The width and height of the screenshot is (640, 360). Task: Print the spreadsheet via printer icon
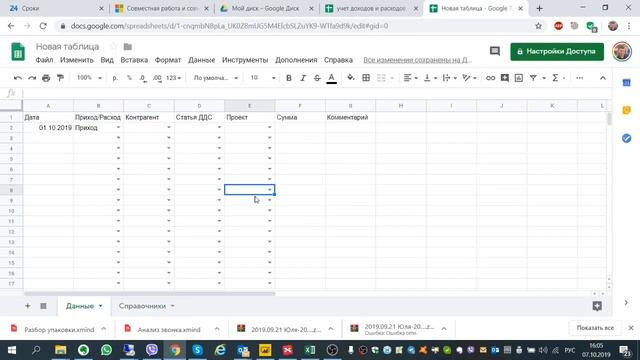tap(46, 78)
